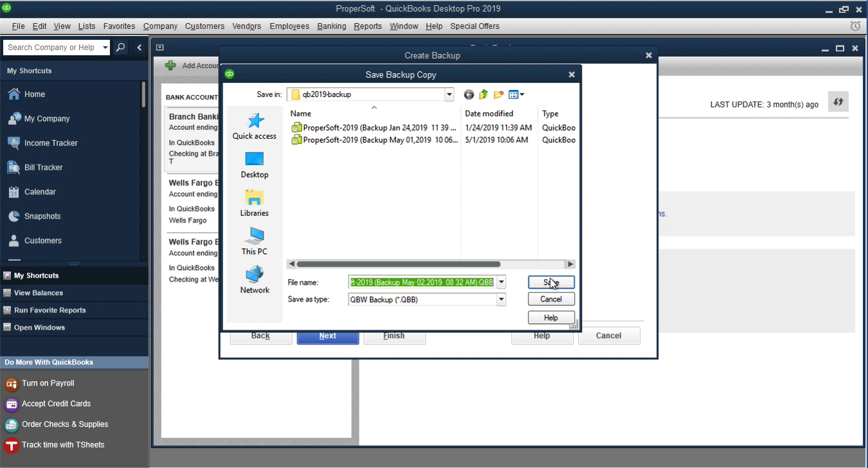Open the View menu icon dropdown
The height and width of the screenshot is (468, 868).
point(516,94)
